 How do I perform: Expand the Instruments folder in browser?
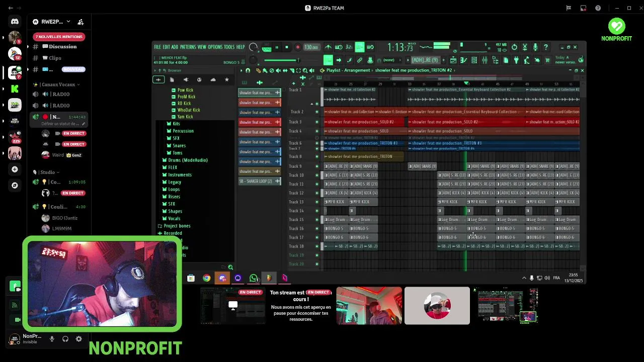click(x=177, y=175)
